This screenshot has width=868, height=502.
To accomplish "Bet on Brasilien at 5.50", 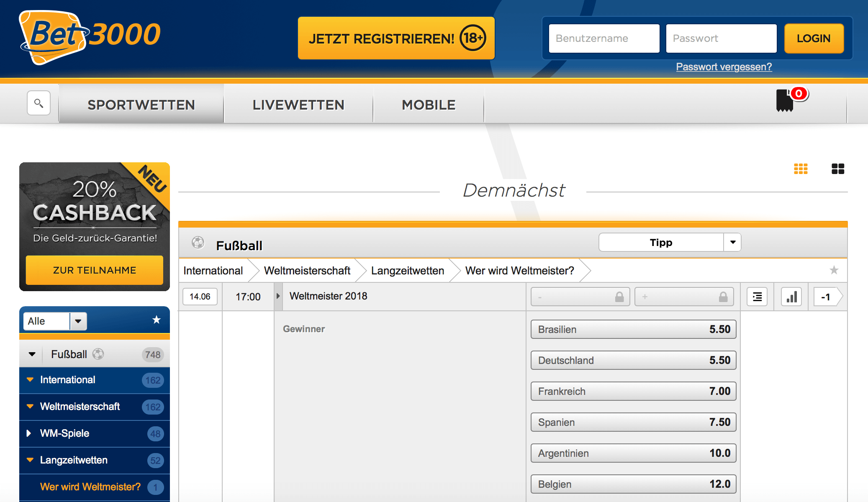I will coord(633,329).
